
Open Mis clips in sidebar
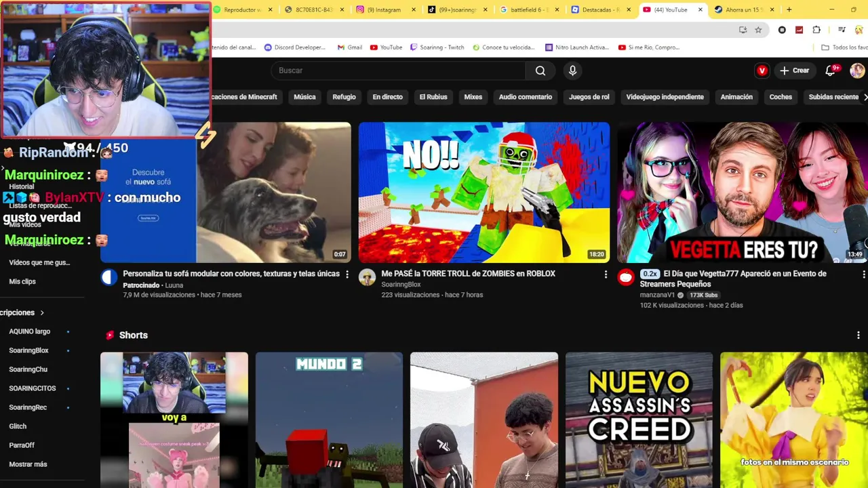pos(22,281)
